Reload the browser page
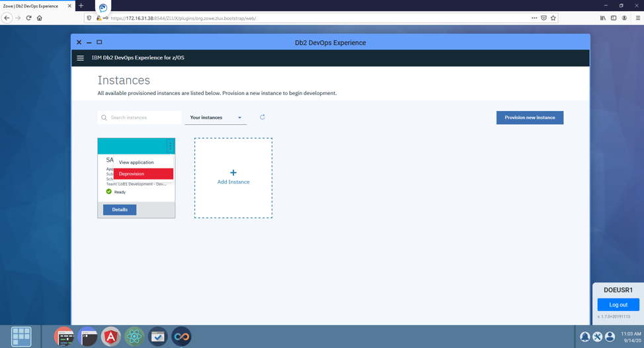This screenshot has height=348, width=644. 28,18
